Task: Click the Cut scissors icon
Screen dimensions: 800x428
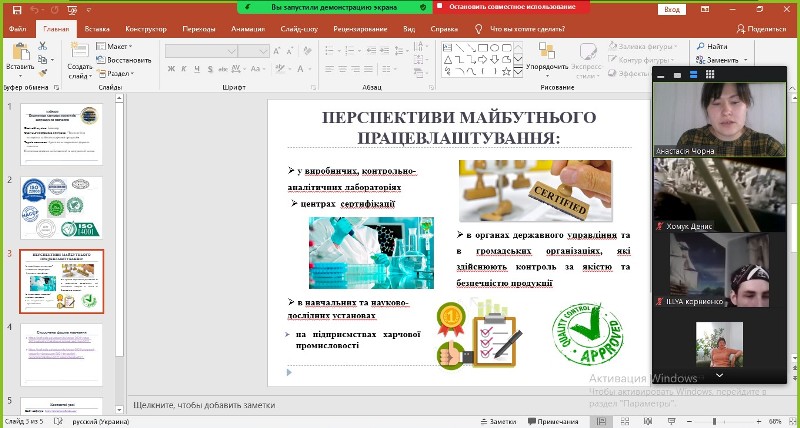Action: (x=44, y=45)
